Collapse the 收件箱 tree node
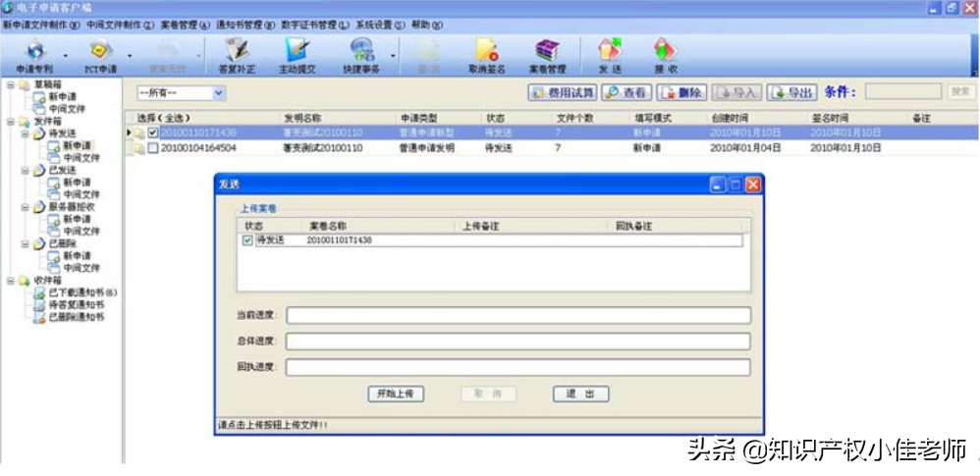Image resolution: width=980 pixels, height=476 pixels. pos(11,281)
